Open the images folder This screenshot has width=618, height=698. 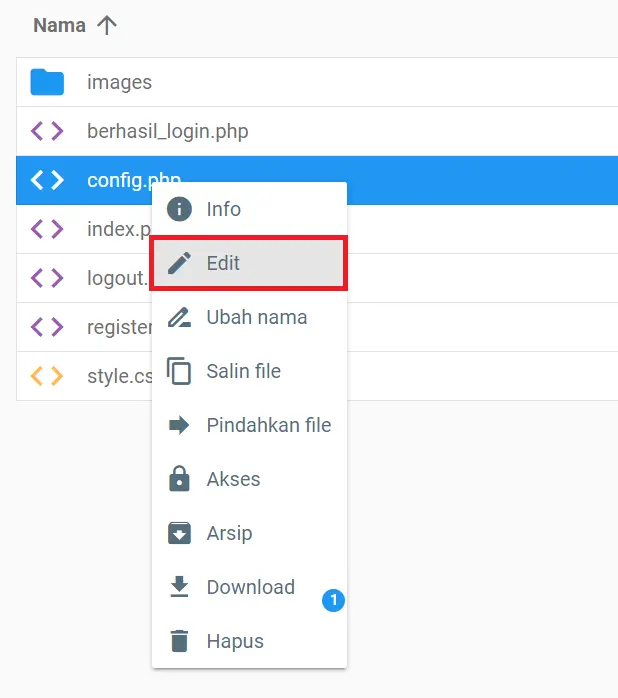coord(119,82)
